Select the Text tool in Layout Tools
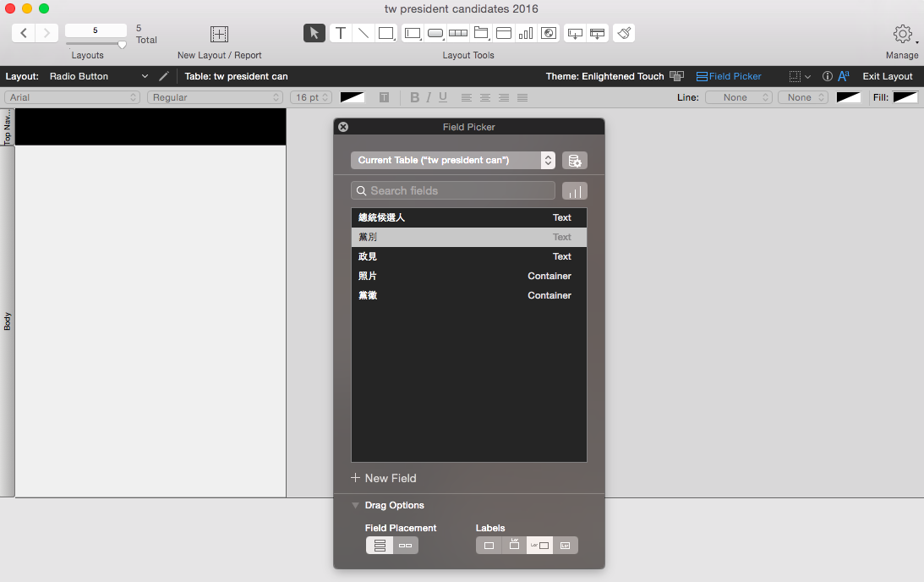Image resolution: width=924 pixels, height=582 pixels. [x=340, y=33]
